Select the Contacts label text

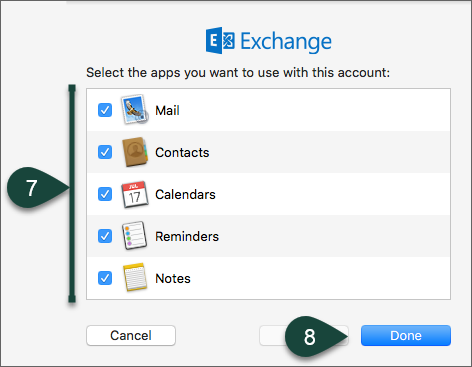click(182, 152)
